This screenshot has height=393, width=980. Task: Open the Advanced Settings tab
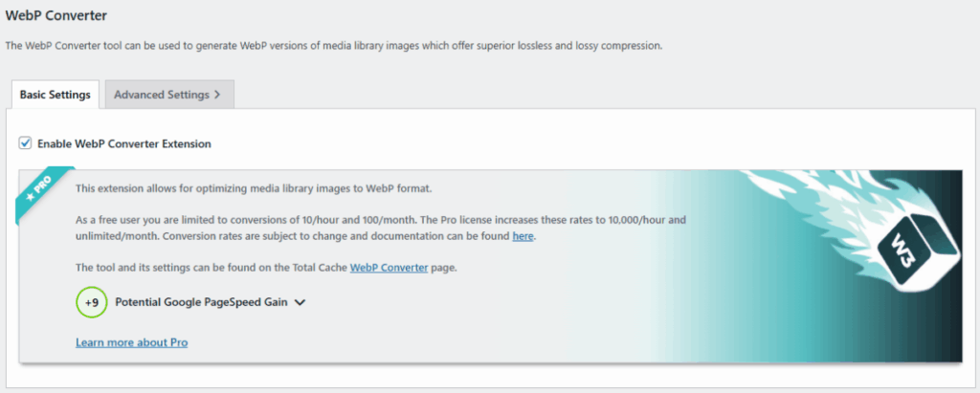(x=163, y=95)
